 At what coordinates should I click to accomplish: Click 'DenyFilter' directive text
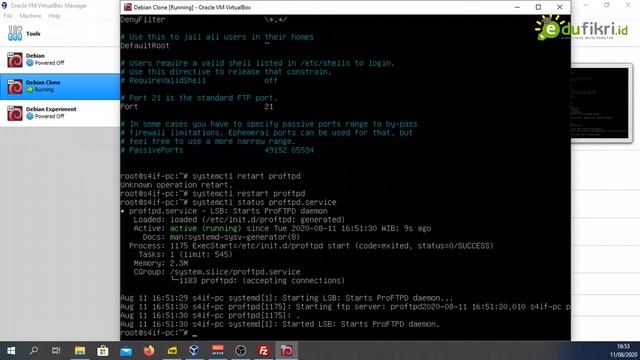[143, 20]
